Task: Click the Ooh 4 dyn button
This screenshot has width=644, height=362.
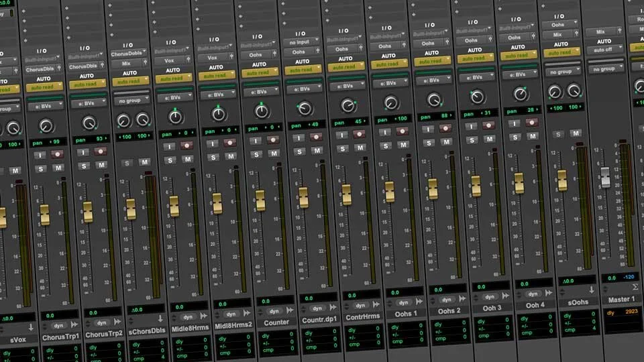Action: [x=533, y=294]
